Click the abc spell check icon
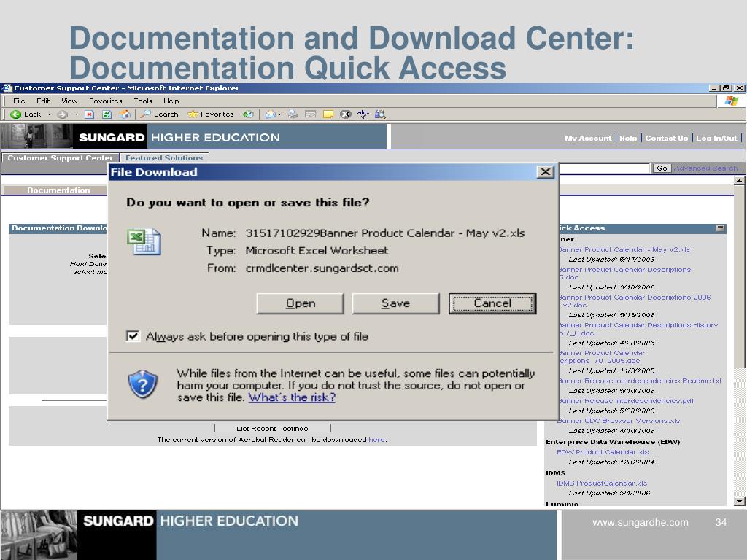The image size is (747, 560). pos(363,114)
